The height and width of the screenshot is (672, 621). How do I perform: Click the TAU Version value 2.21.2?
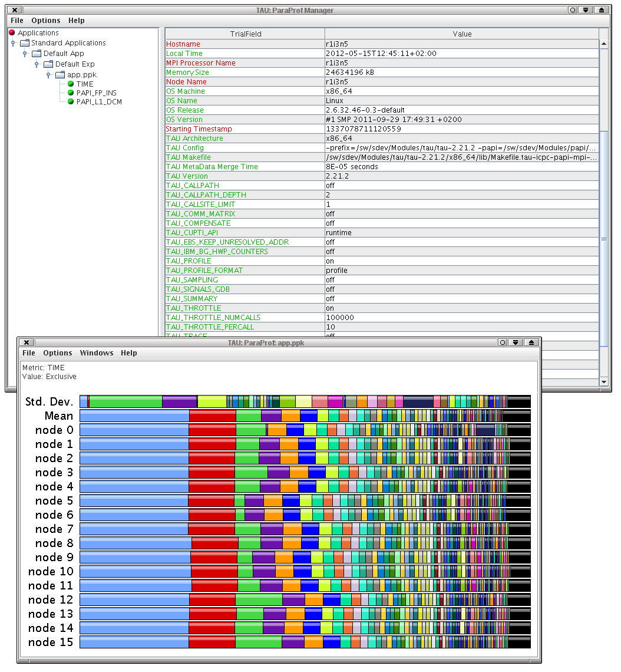338,176
